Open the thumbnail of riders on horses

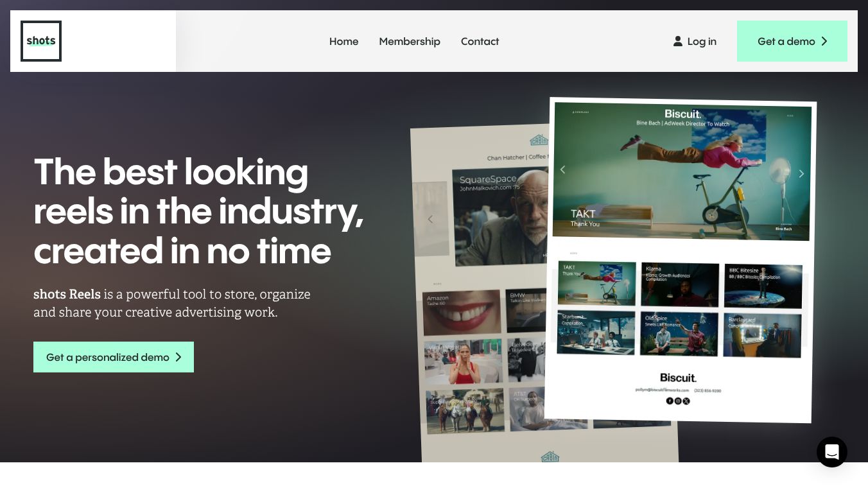465,411
